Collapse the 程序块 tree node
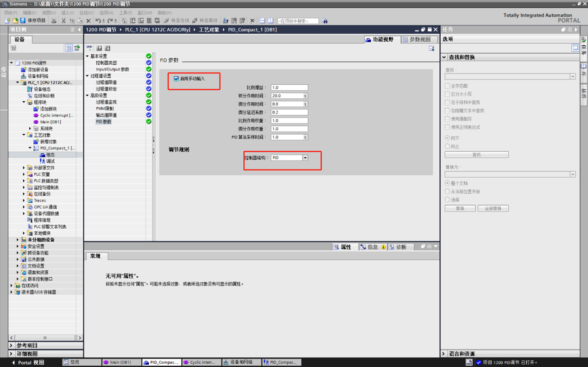 click(24, 102)
